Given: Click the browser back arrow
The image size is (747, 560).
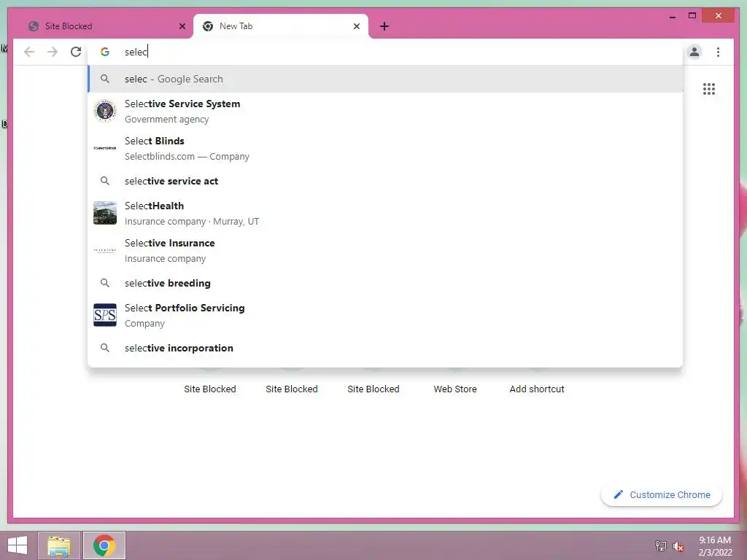Looking at the screenshot, I should [29, 52].
